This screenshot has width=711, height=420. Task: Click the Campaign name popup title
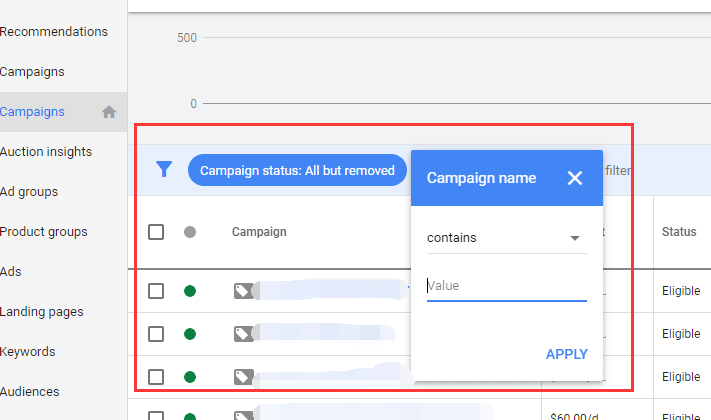pyautogui.click(x=481, y=178)
